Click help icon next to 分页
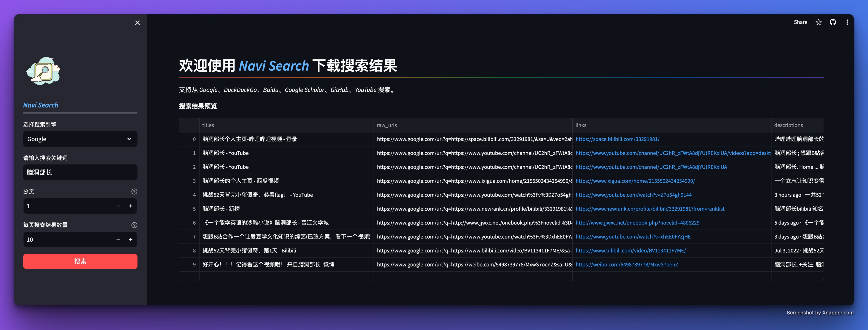This screenshot has width=868, height=330. click(x=134, y=192)
